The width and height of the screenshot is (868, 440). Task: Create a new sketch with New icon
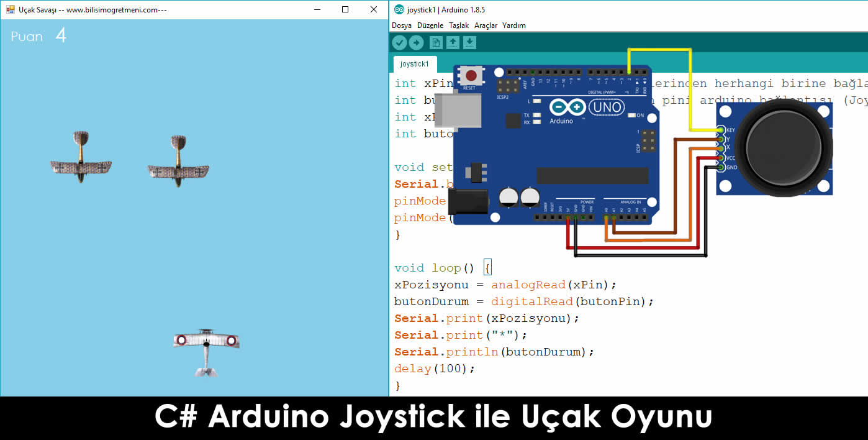point(436,42)
